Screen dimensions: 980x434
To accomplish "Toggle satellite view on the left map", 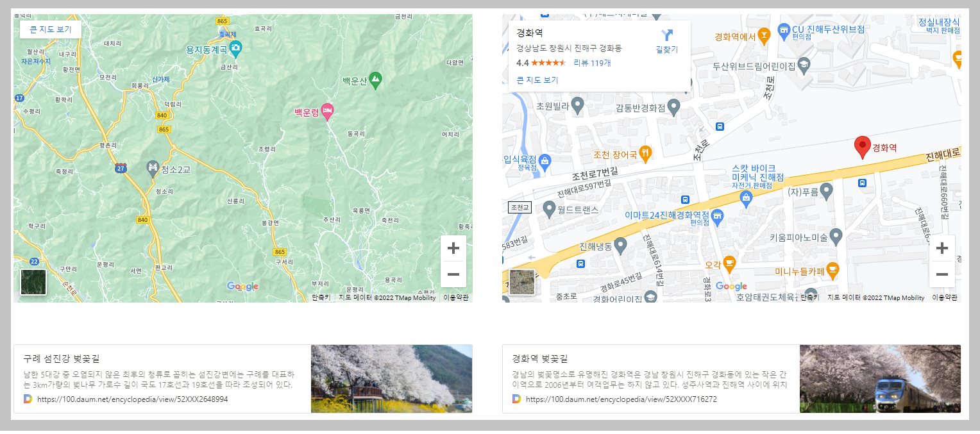I will click(x=33, y=281).
